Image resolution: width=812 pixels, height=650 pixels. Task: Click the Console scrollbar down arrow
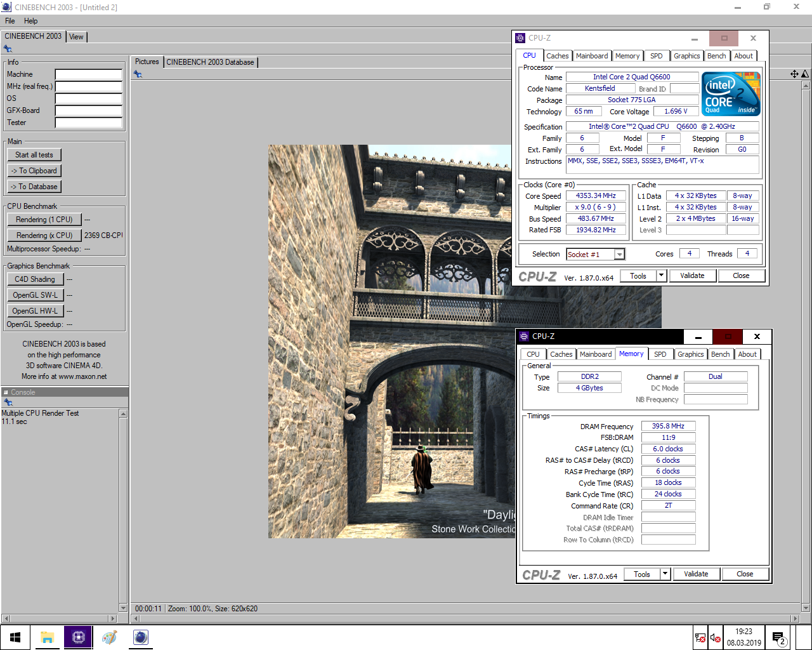(123, 607)
